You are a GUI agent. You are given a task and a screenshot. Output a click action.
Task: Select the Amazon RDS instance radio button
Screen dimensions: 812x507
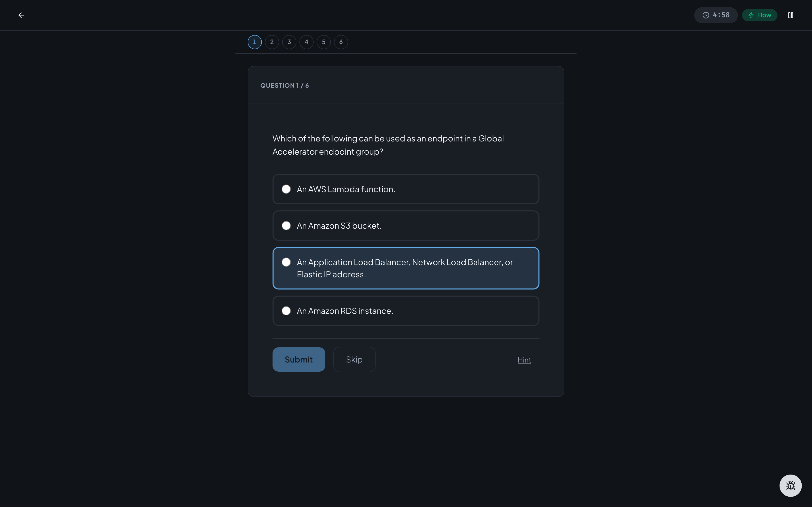pyautogui.click(x=286, y=311)
